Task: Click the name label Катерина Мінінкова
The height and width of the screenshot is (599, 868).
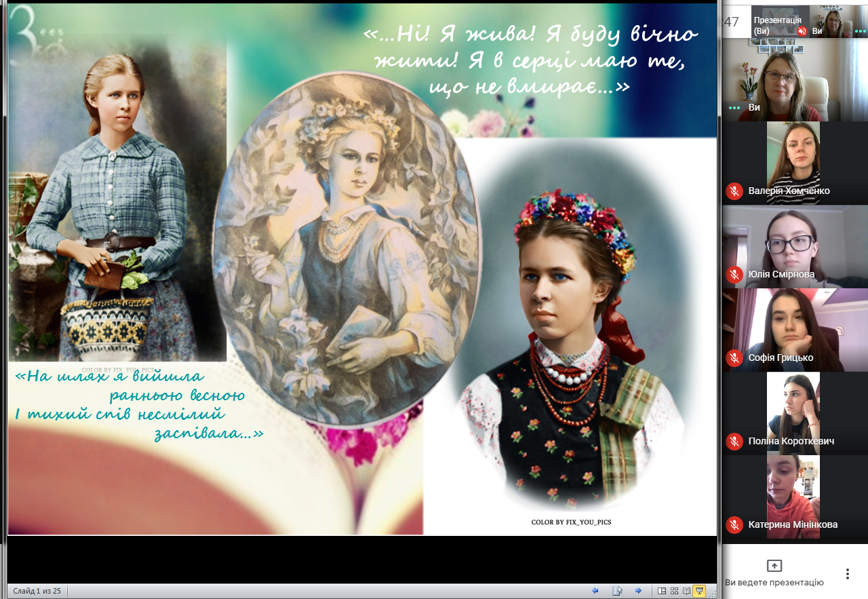Action: 793,524
